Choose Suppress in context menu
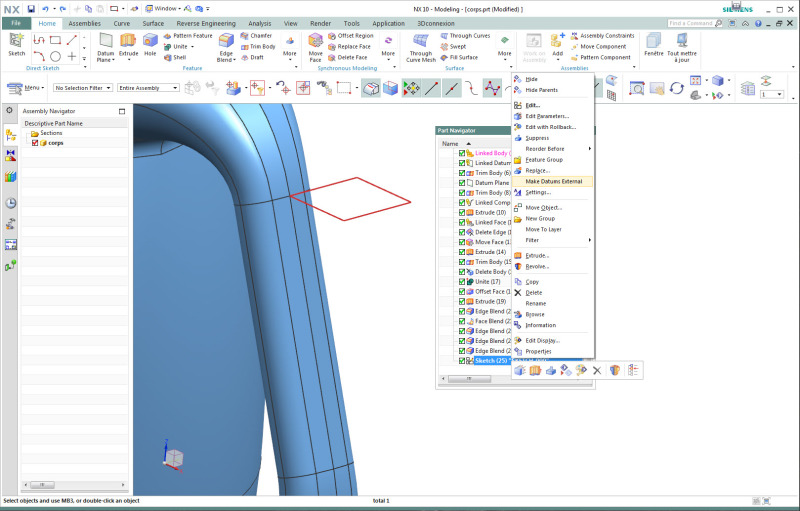Image resolution: width=800 pixels, height=511 pixels. tap(553, 138)
